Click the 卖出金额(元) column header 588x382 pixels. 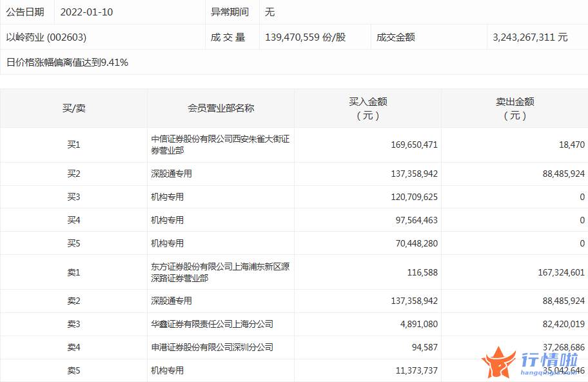515,108
